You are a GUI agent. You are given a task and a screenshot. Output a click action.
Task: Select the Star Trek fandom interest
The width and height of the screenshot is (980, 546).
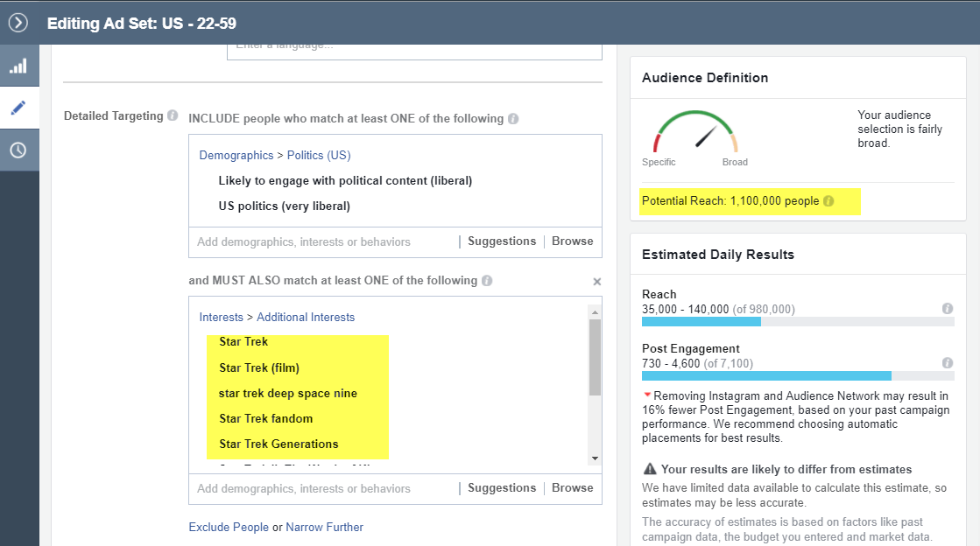pyautogui.click(x=265, y=418)
